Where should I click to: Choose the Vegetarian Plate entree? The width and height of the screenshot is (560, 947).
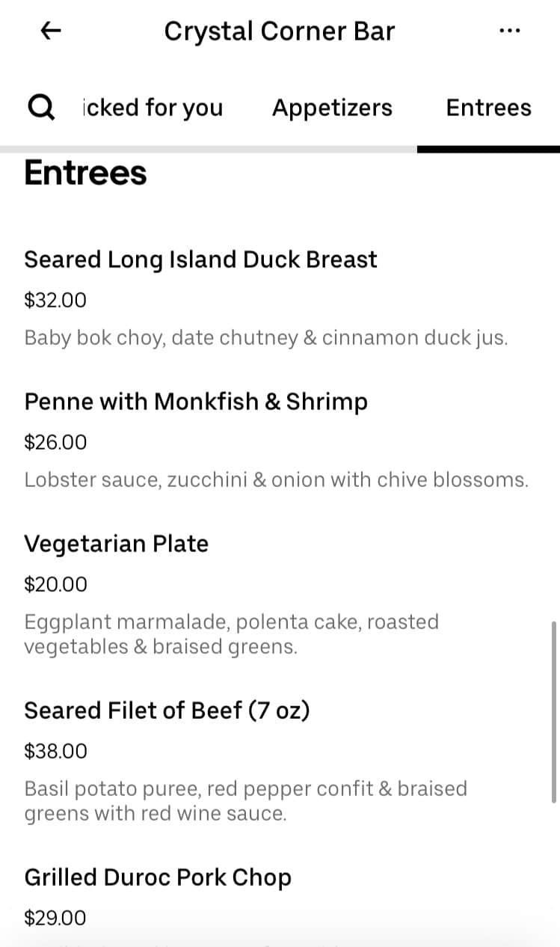[x=116, y=544]
